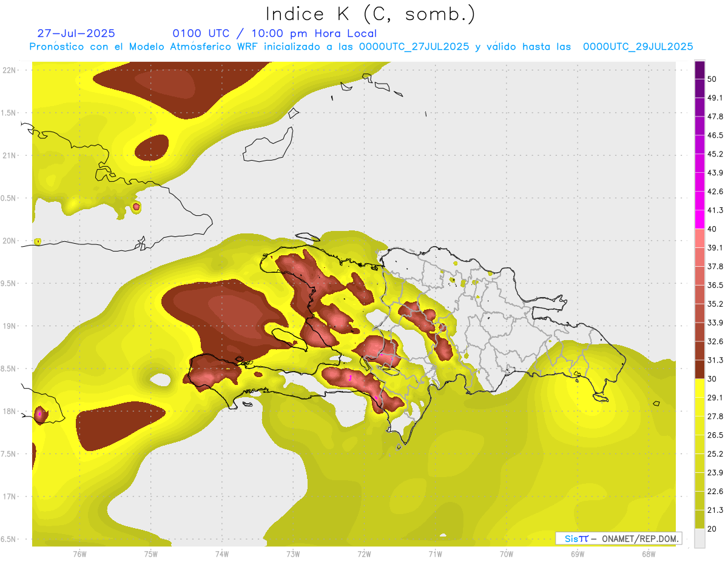The height and width of the screenshot is (562, 728).
Task: Click the colorbar value '32.6'
Action: [x=715, y=341]
